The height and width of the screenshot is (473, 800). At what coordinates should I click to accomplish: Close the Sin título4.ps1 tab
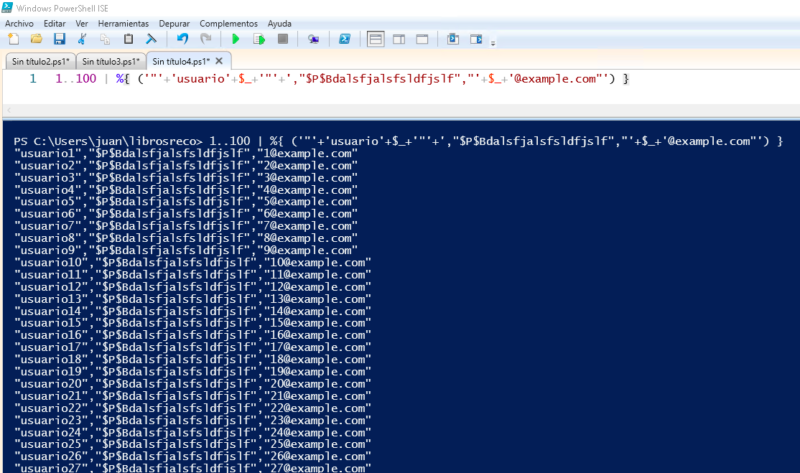pyautogui.click(x=219, y=61)
